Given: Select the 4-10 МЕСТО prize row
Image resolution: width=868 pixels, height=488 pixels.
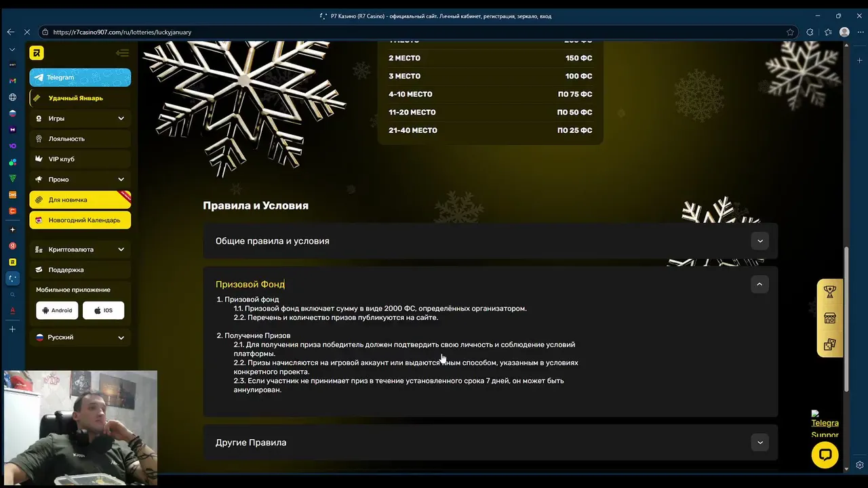Looking at the screenshot, I should point(490,94).
